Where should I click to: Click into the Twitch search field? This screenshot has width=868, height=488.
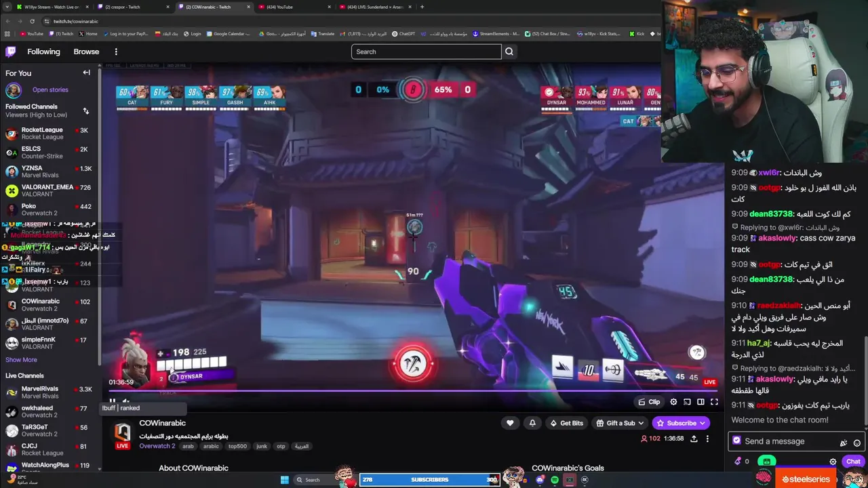(x=426, y=52)
